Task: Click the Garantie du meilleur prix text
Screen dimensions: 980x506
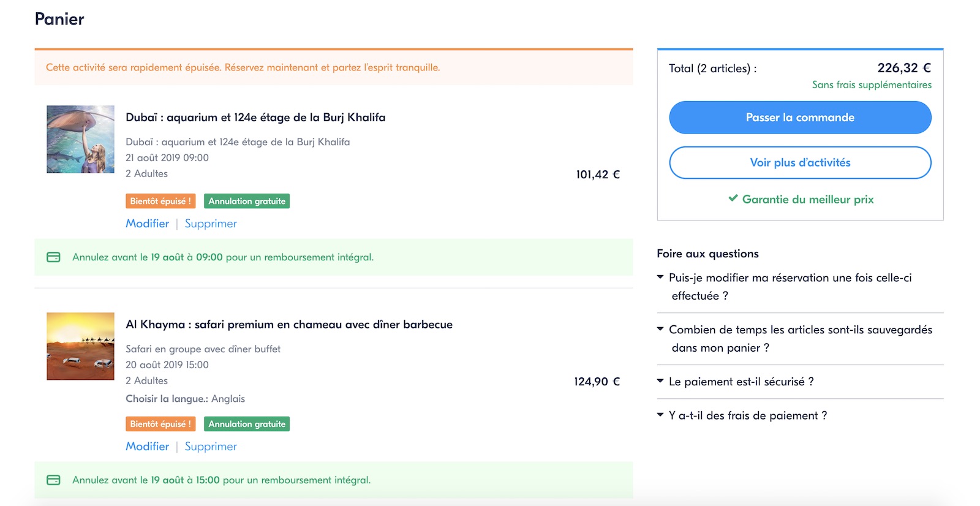Action: (x=808, y=199)
